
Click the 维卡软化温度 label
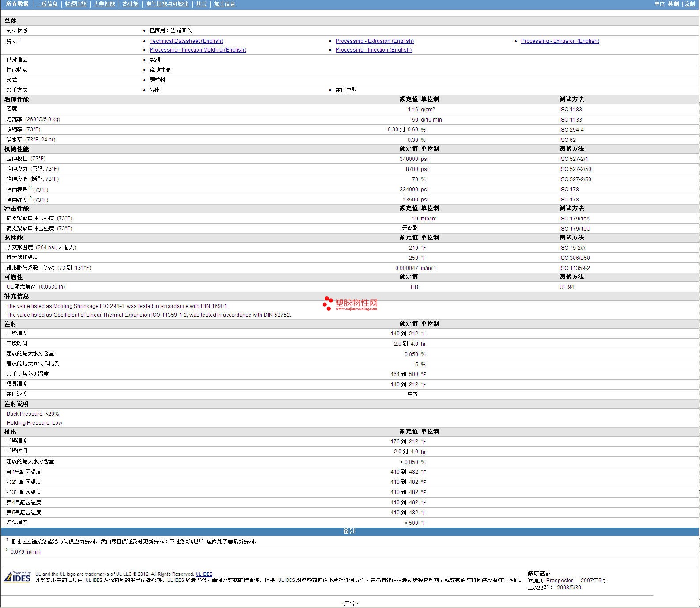click(x=23, y=257)
